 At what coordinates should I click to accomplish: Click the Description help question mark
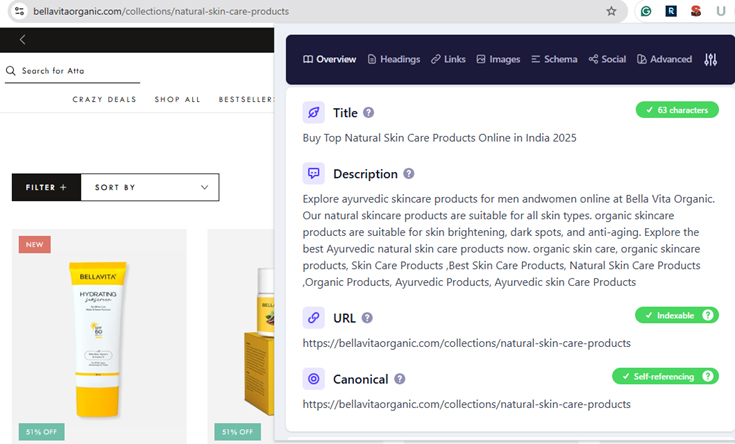click(409, 174)
